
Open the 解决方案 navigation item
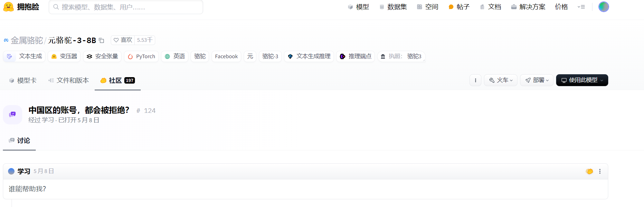click(x=528, y=7)
